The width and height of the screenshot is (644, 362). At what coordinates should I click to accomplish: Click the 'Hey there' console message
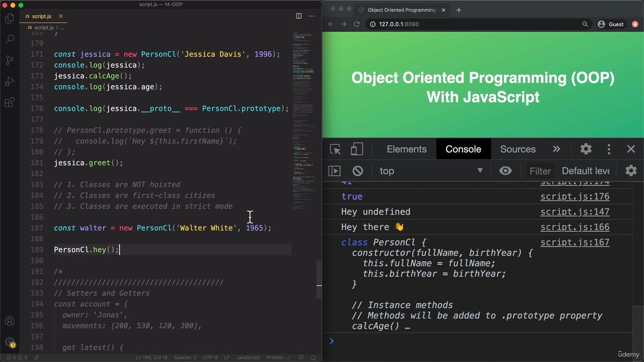click(x=372, y=227)
